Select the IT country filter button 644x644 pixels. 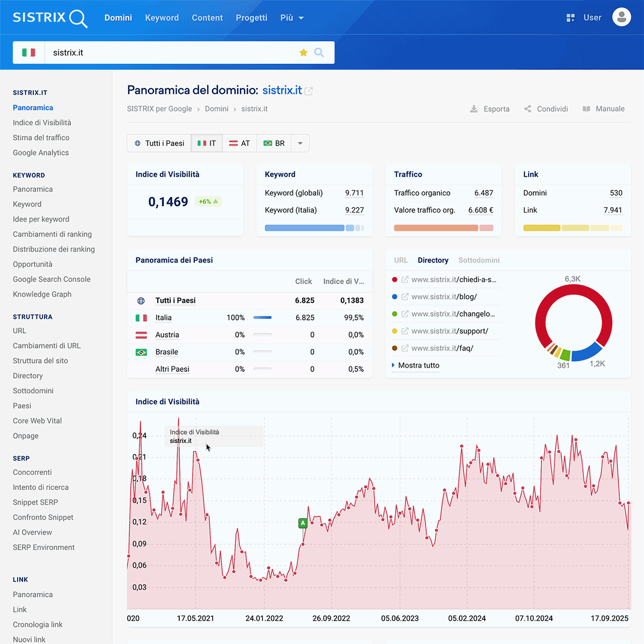click(x=207, y=143)
